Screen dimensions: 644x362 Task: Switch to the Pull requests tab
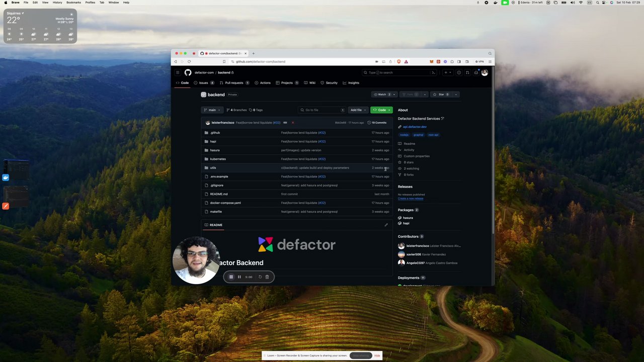pos(234,83)
